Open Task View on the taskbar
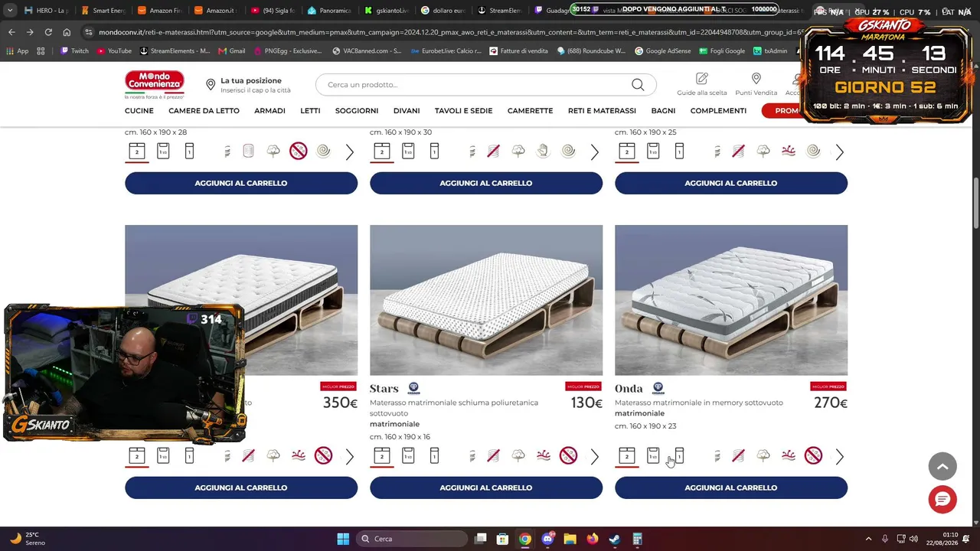This screenshot has height=551, width=980. click(x=480, y=539)
